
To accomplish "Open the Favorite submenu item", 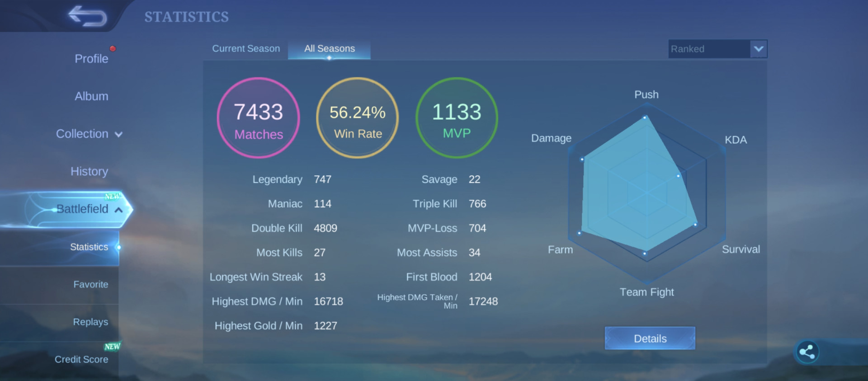I will coord(91,284).
